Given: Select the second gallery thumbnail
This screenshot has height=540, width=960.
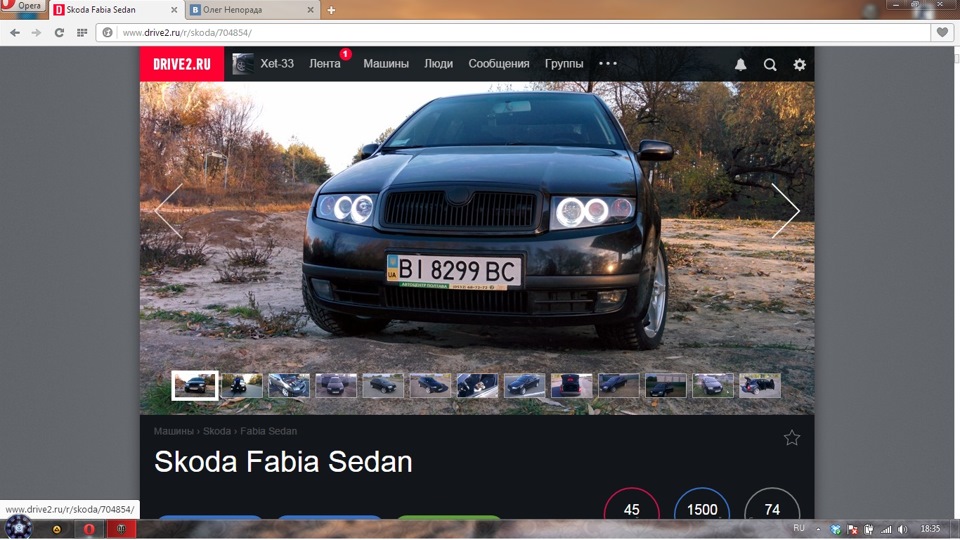Looking at the screenshot, I should (x=242, y=386).
